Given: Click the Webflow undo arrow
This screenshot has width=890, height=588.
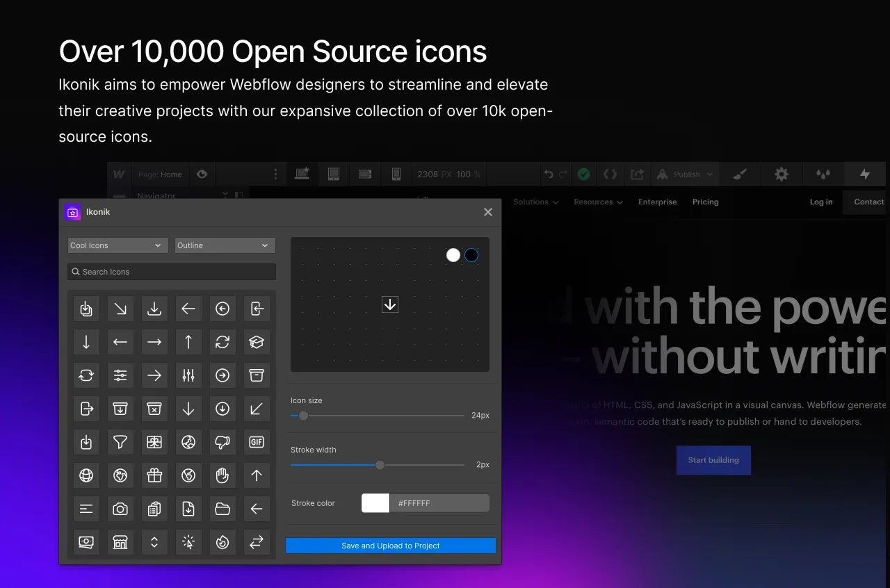Looking at the screenshot, I should (x=549, y=174).
